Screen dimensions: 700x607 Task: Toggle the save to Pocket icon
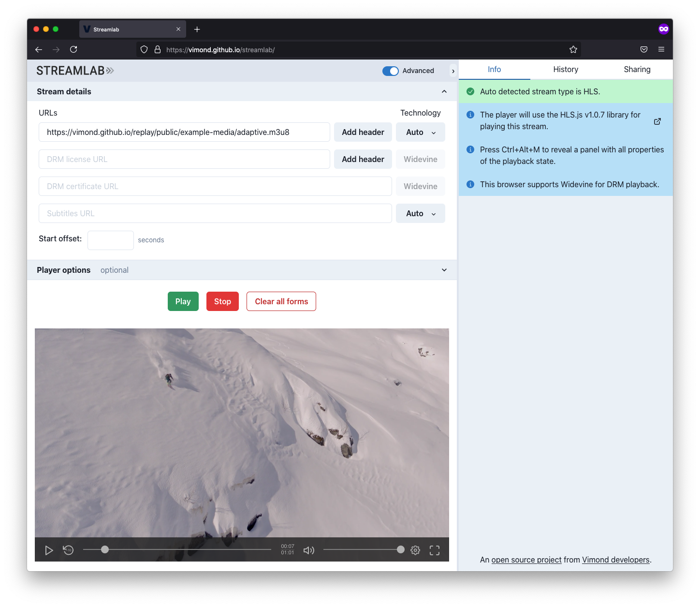[x=643, y=49]
